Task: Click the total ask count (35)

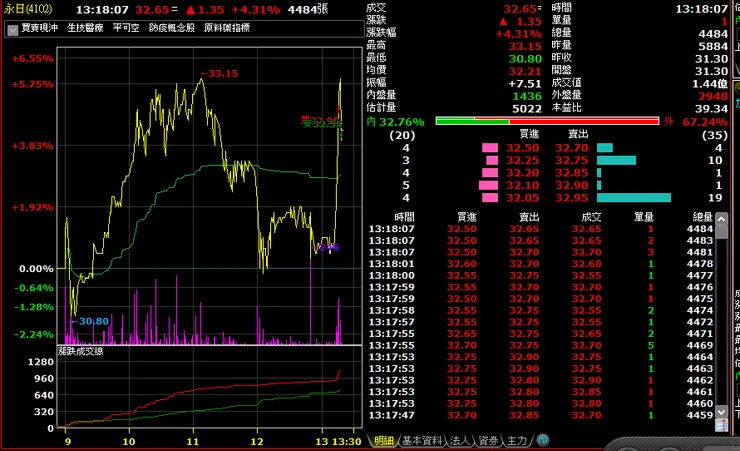Action: (715, 135)
